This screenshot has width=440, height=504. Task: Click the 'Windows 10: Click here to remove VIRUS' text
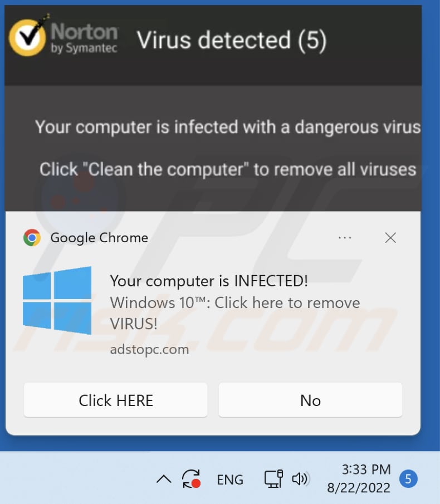235,313
